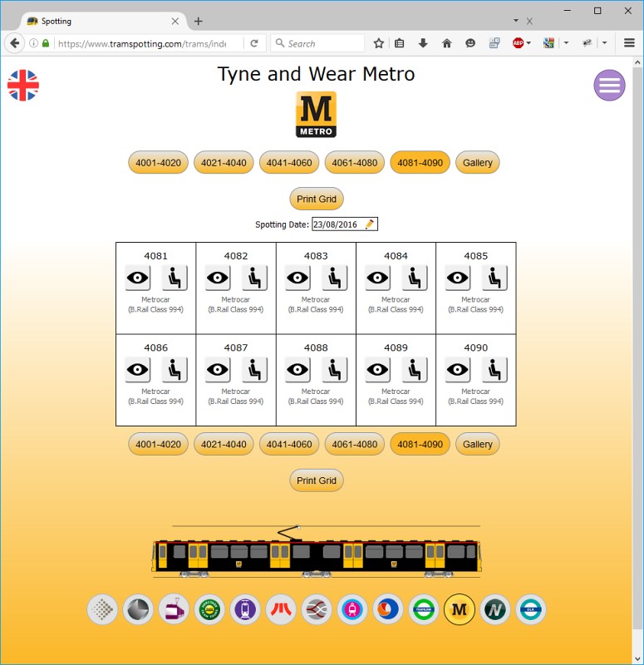Image resolution: width=644 pixels, height=665 pixels.
Task: Toggle the seen eye for Metrocar 4081
Action: 138,278
